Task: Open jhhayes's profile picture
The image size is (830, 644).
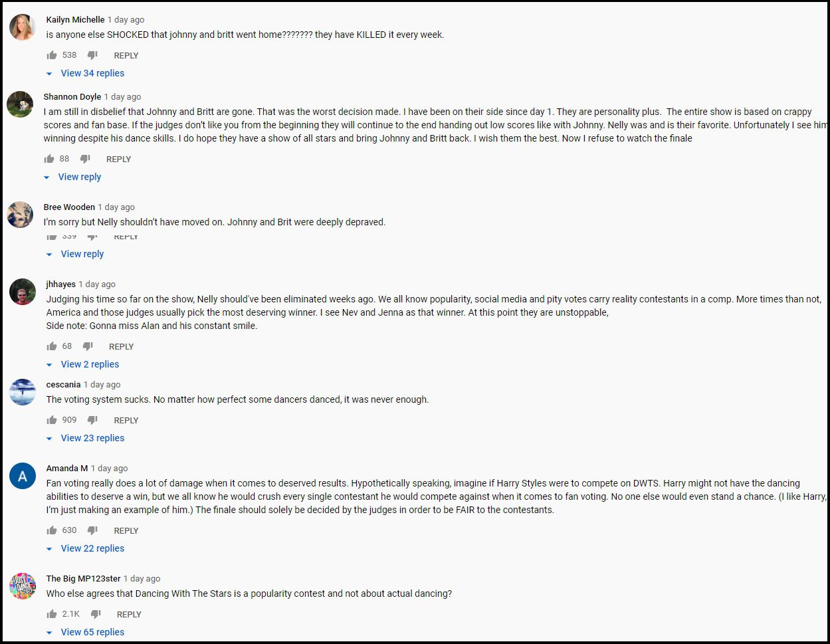Action: click(x=23, y=292)
